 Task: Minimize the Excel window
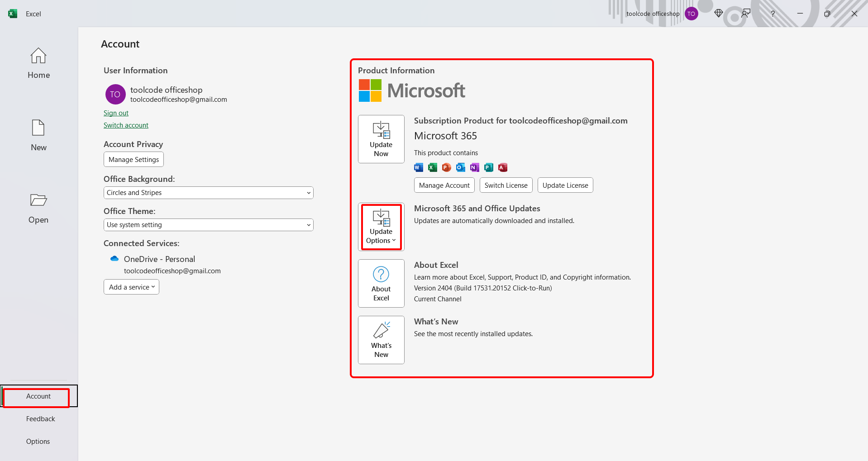pos(800,14)
